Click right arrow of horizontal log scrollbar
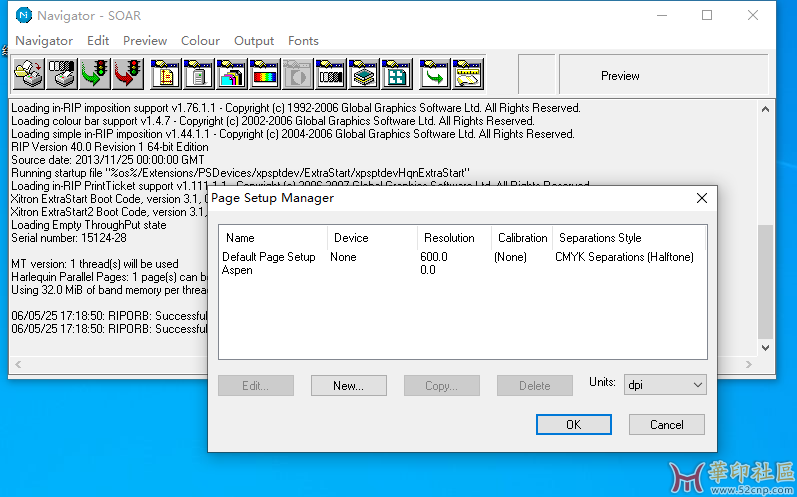 [749, 364]
